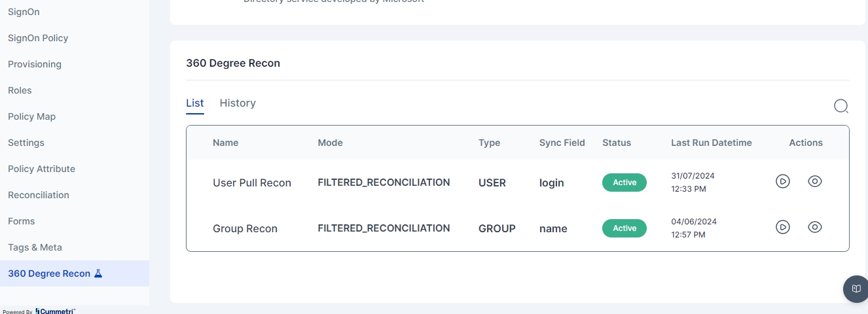Select the List tab
This screenshot has height=314, width=868.
pos(194,103)
